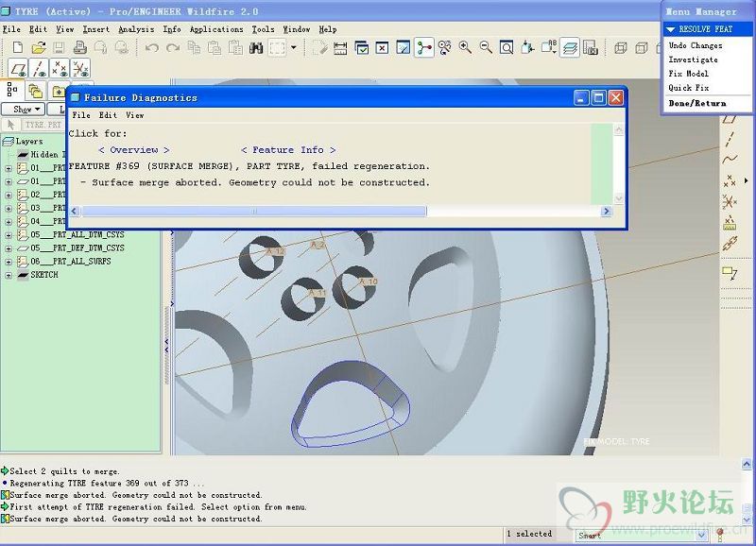This screenshot has height=546, width=756.
Task: Open the Show dropdown in navigator
Action: [x=23, y=110]
